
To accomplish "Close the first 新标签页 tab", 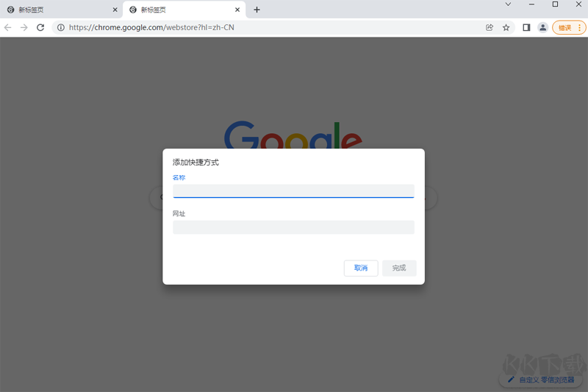I will tap(115, 10).
